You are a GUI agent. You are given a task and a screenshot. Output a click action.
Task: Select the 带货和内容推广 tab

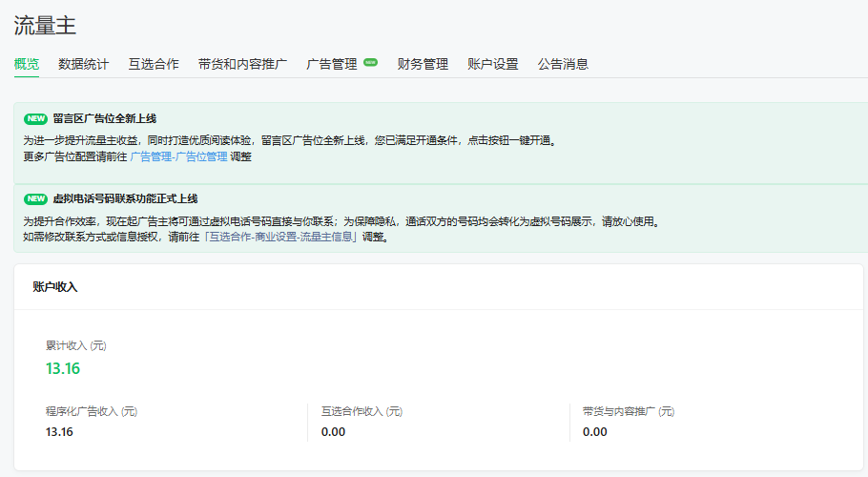[x=242, y=65]
